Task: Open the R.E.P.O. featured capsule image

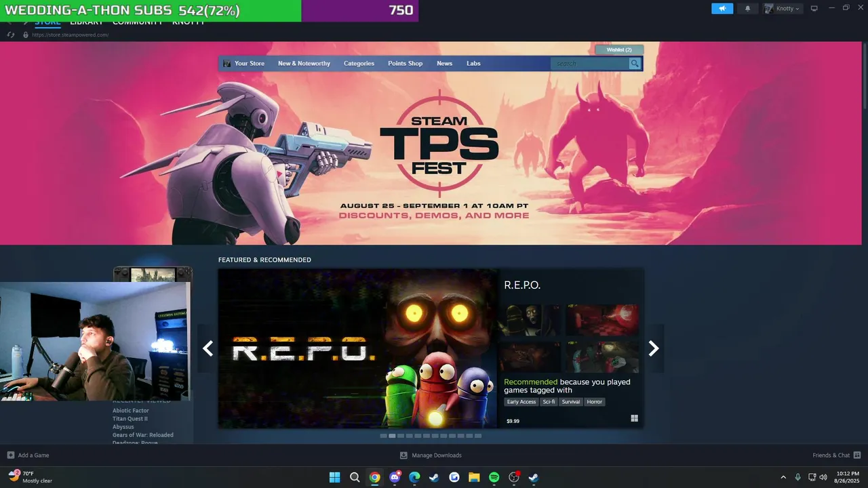Action: pyautogui.click(x=358, y=348)
